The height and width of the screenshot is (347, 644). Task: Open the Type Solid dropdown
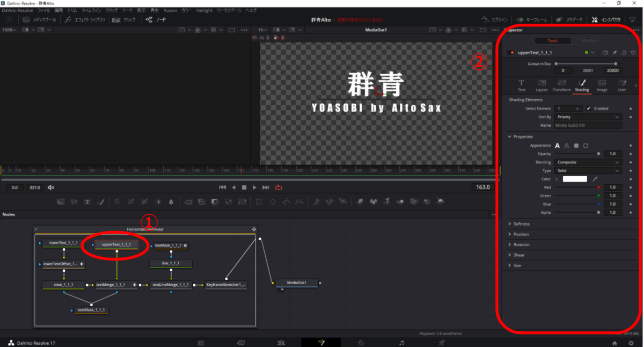tap(588, 170)
